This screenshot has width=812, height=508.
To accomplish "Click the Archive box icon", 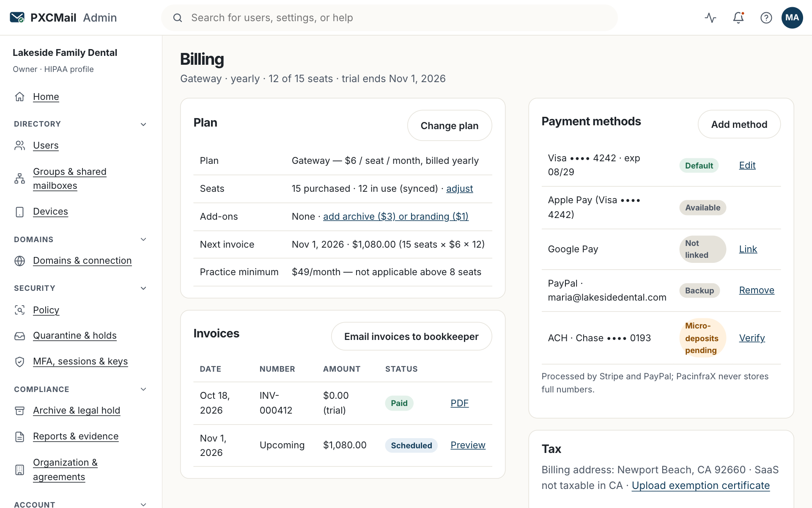I will click(19, 411).
